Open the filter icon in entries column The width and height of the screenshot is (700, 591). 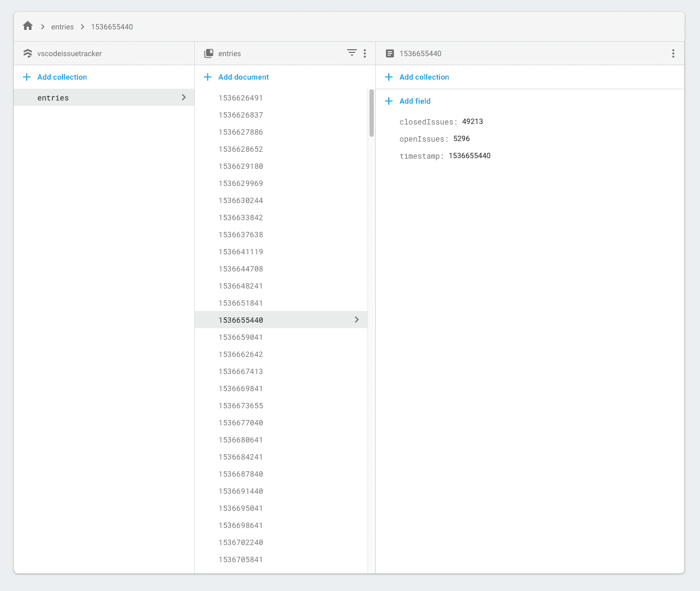point(351,53)
